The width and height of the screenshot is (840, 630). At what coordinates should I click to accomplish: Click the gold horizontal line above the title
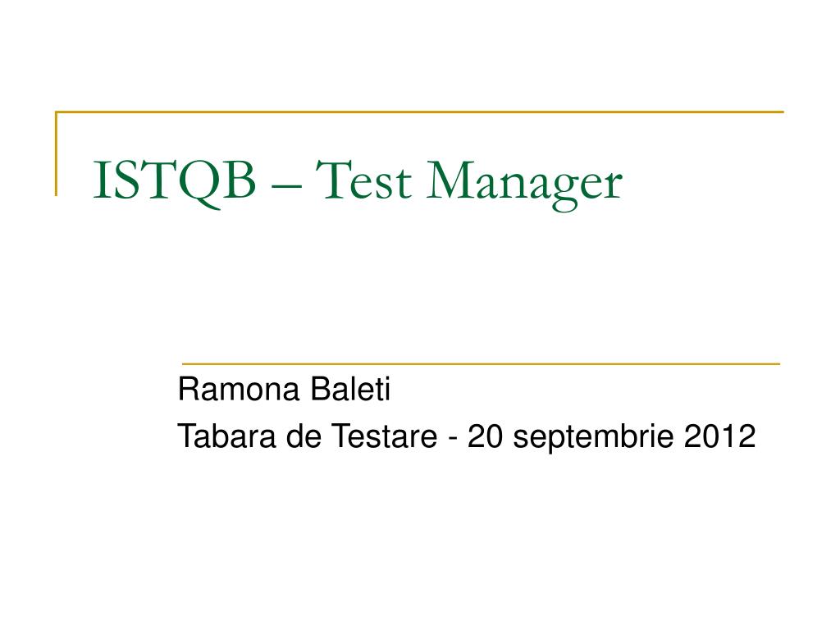pos(419,112)
